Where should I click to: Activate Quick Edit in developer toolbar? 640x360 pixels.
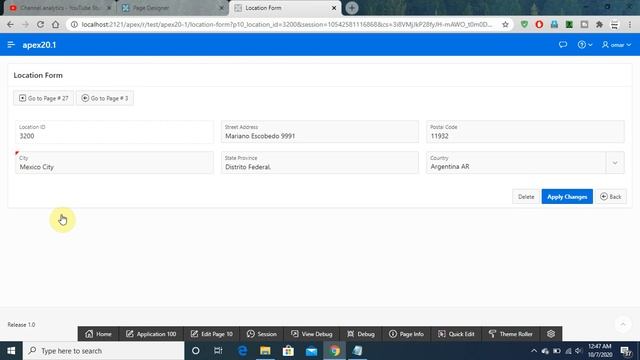[456, 334]
